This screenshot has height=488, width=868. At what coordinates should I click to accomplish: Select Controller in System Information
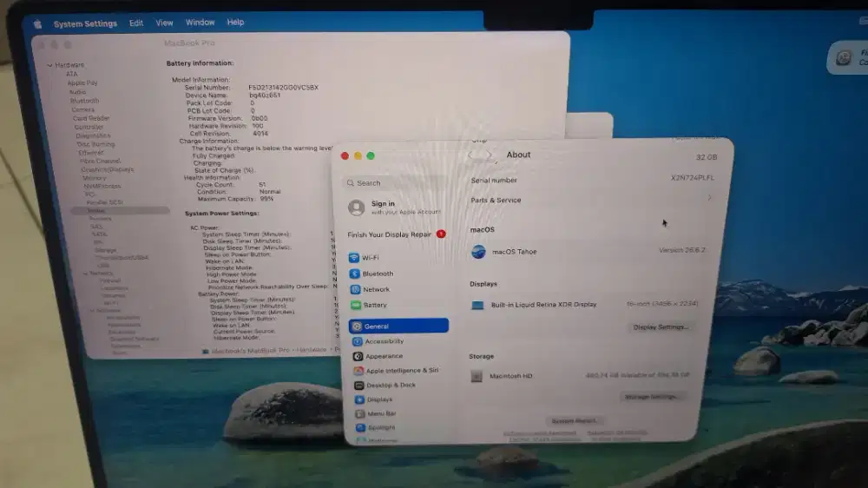click(x=89, y=127)
